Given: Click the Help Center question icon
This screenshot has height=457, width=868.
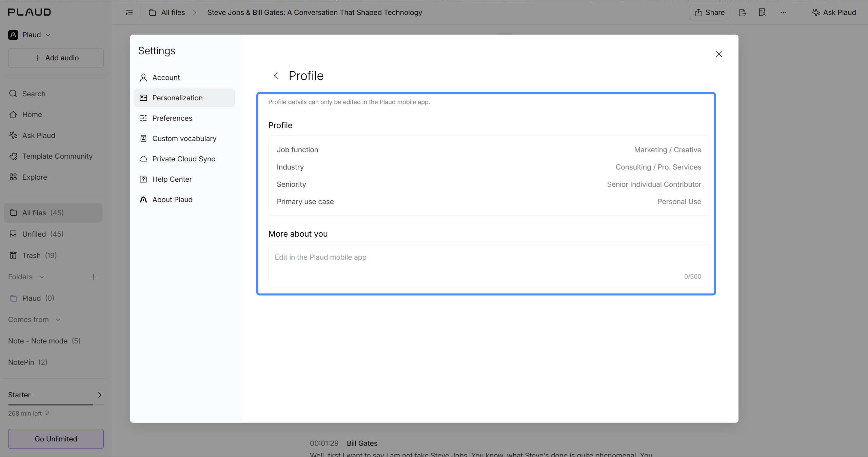Looking at the screenshot, I should click(143, 179).
